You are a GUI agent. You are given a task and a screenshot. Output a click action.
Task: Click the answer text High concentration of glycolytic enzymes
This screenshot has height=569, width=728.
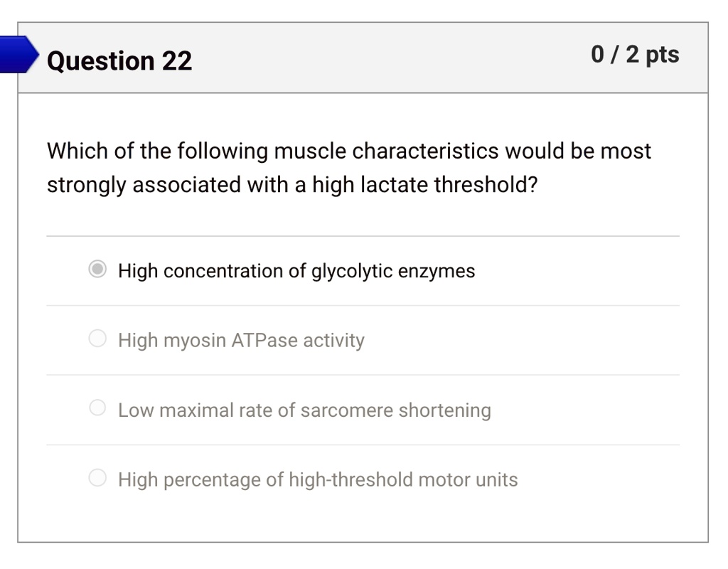[296, 271]
